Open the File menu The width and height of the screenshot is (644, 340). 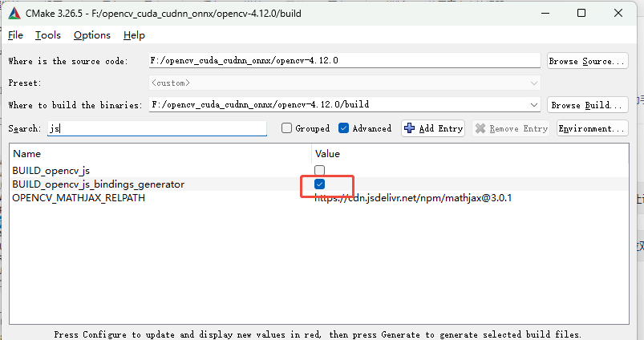15,35
